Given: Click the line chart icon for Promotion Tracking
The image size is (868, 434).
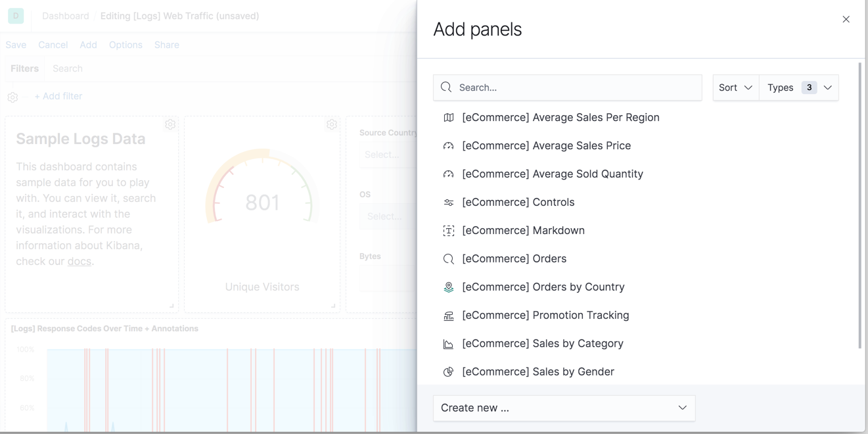Looking at the screenshot, I should click(x=448, y=315).
